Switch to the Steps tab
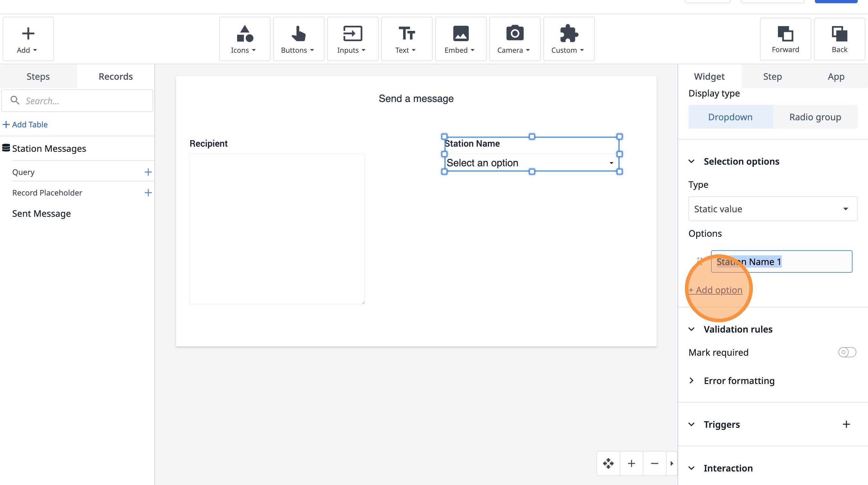Image resolution: width=868 pixels, height=485 pixels. (x=38, y=77)
